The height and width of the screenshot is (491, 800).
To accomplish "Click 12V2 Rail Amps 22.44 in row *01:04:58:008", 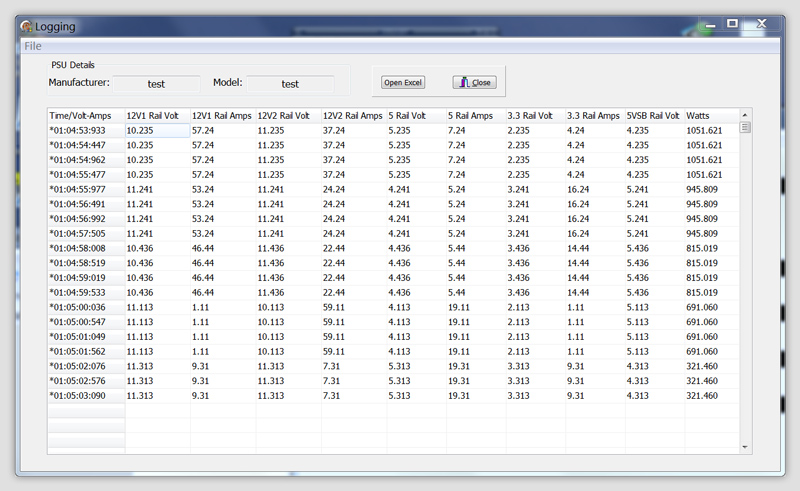I will 334,249.
